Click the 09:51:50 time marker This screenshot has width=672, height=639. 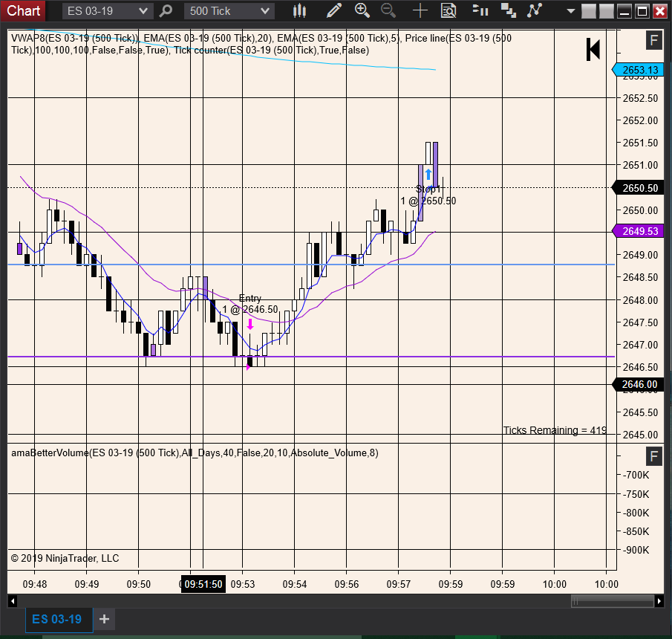point(203,584)
